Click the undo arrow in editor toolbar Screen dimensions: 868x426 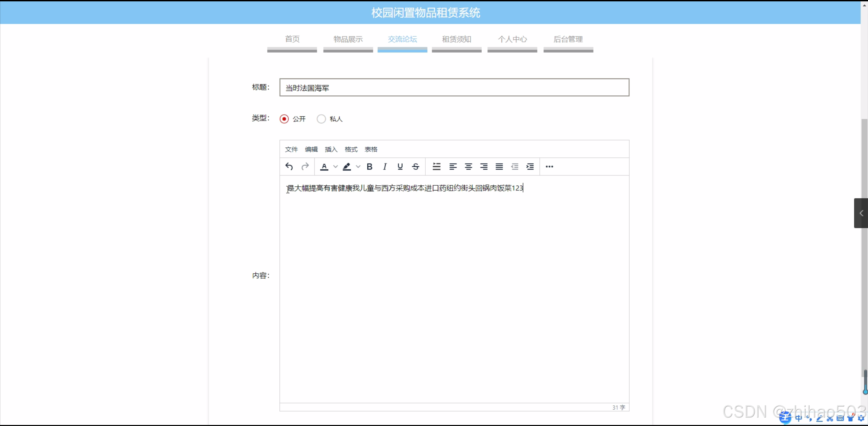(289, 166)
